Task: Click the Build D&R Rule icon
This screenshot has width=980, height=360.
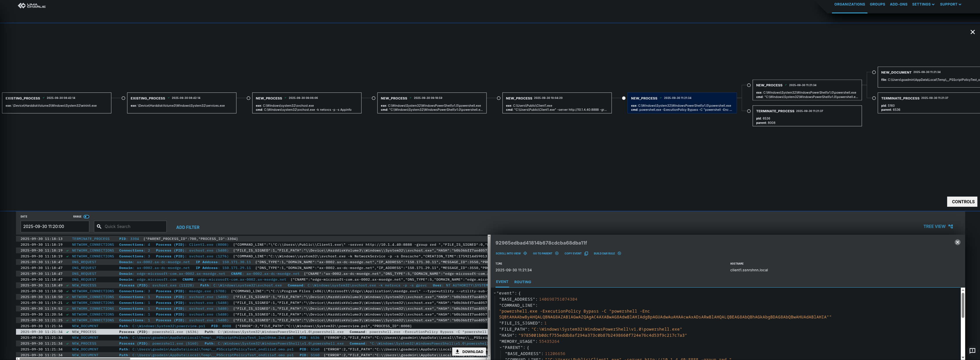Action: pos(619,254)
